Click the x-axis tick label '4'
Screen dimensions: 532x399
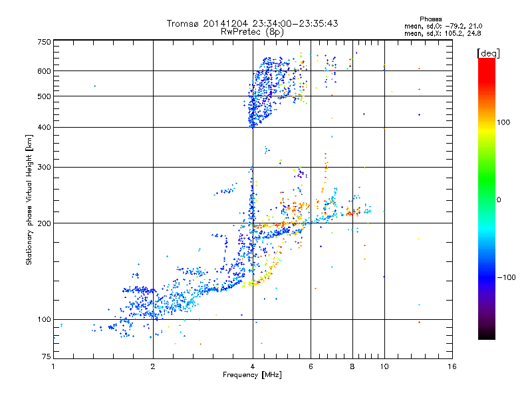253,366
